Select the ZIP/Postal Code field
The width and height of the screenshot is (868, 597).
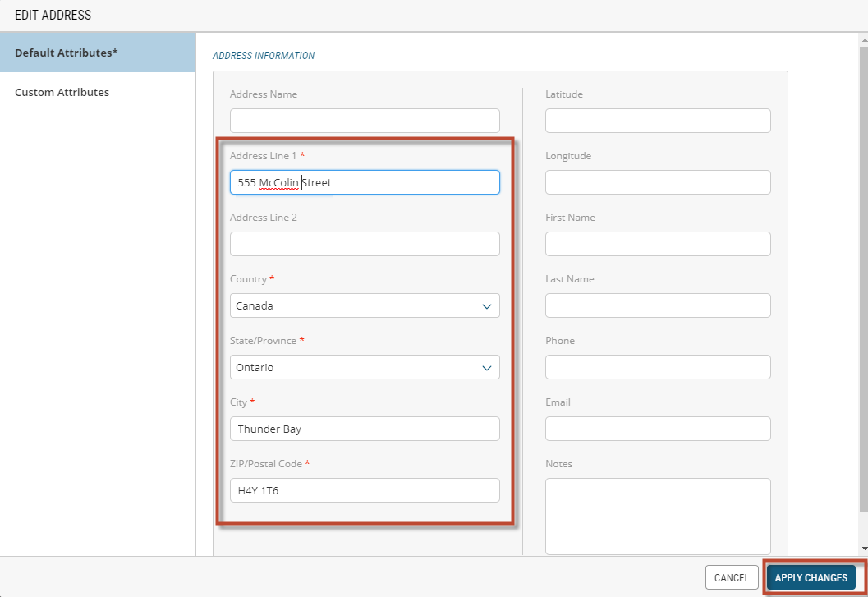(x=365, y=490)
